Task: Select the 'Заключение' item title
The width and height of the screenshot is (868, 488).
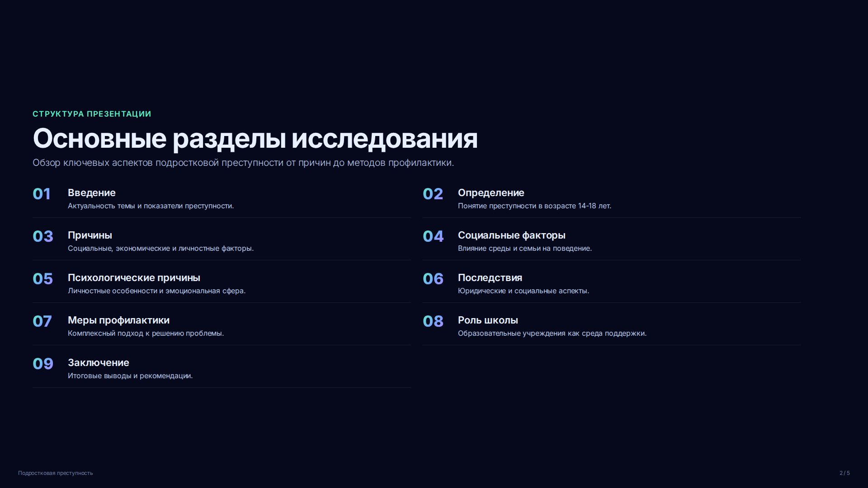Action: coord(99,363)
